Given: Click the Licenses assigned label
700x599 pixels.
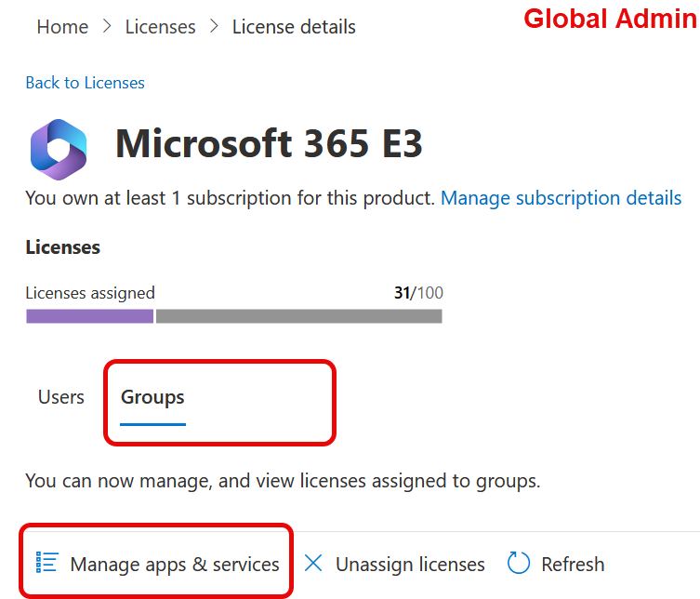Looking at the screenshot, I should click(x=90, y=293).
